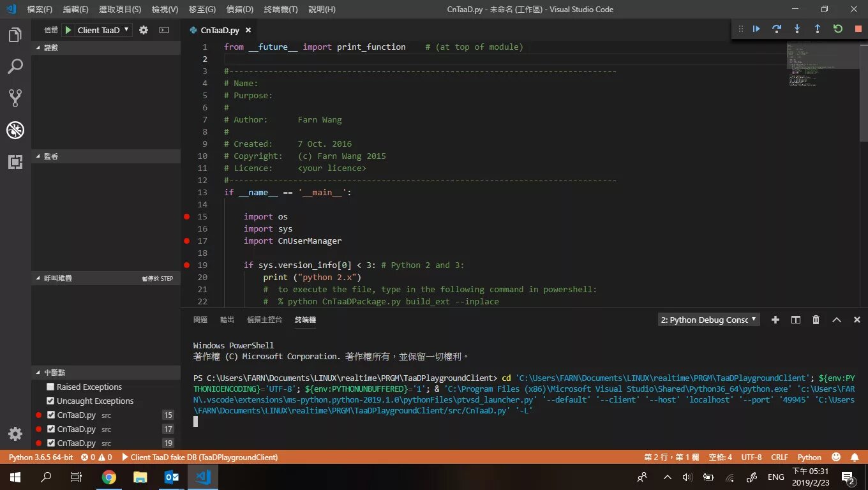This screenshot has height=490, width=868.
Task: Click the Python 3.6.5 64-bit interpreter status
Action: point(41,457)
